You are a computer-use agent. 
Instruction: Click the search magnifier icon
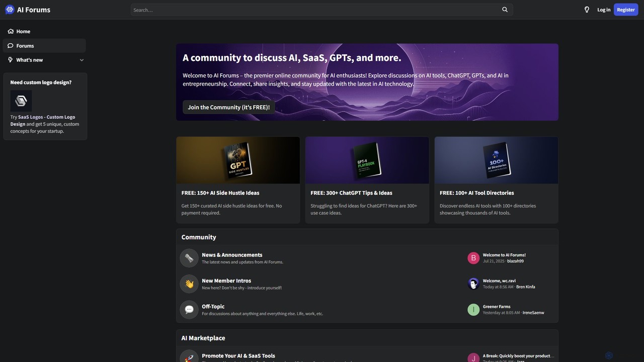pos(505,10)
